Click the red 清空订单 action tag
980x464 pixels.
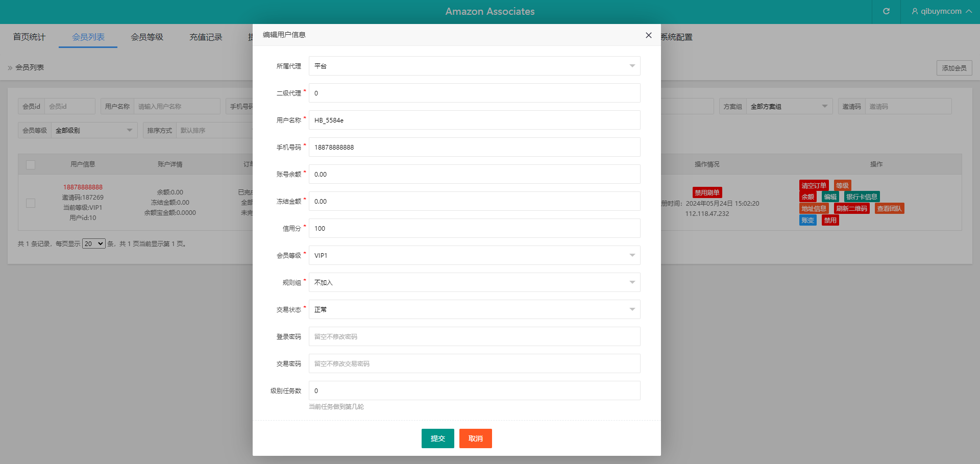(813, 185)
